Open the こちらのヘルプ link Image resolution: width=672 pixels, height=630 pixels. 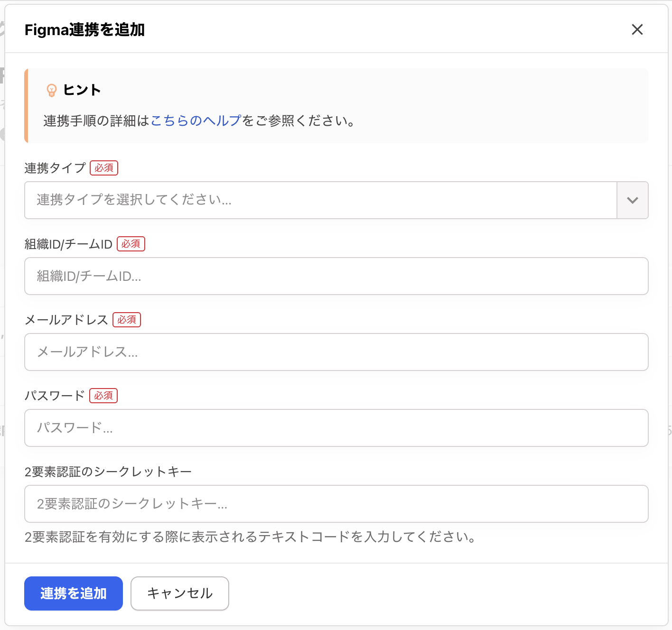point(196,120)
